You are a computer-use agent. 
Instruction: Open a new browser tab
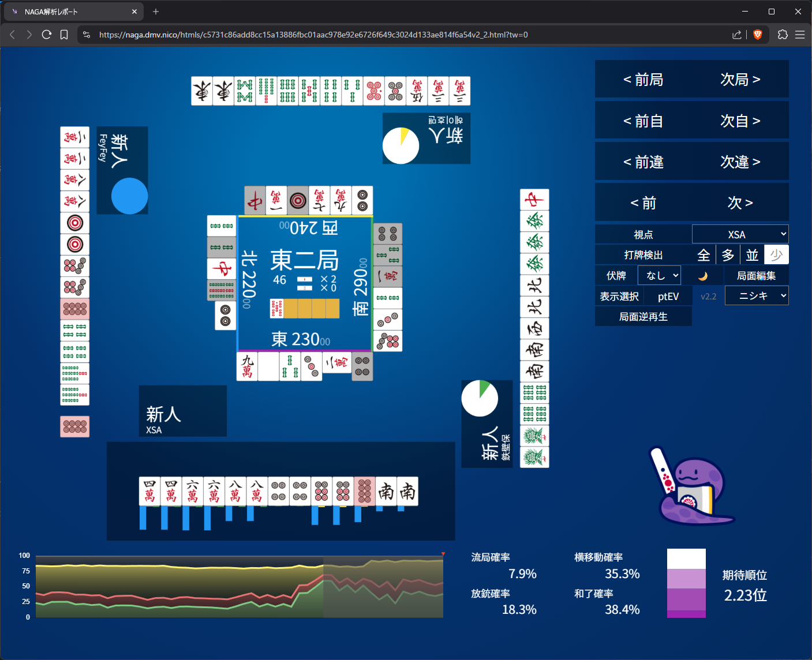pyautogui.click(x=156, y=12)
